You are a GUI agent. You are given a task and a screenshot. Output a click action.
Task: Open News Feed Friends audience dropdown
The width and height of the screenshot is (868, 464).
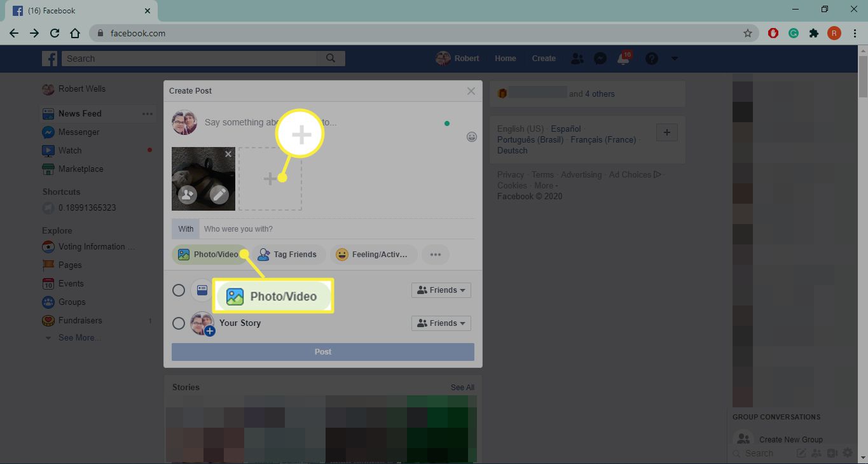(441, 290)
